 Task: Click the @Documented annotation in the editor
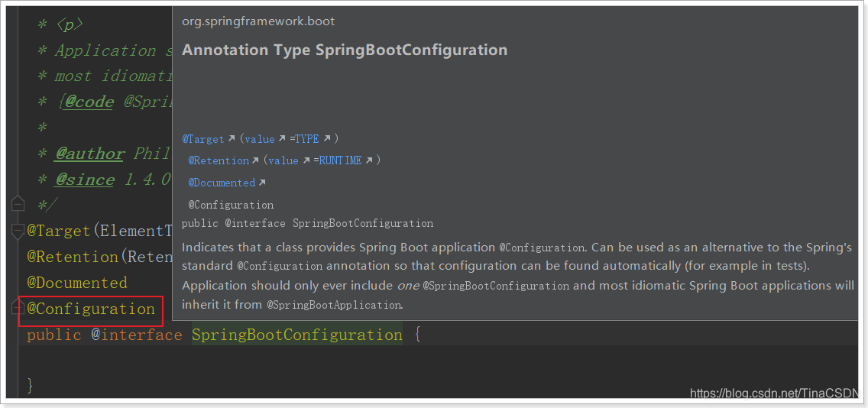pyautogui.click(x=77, y=283)
